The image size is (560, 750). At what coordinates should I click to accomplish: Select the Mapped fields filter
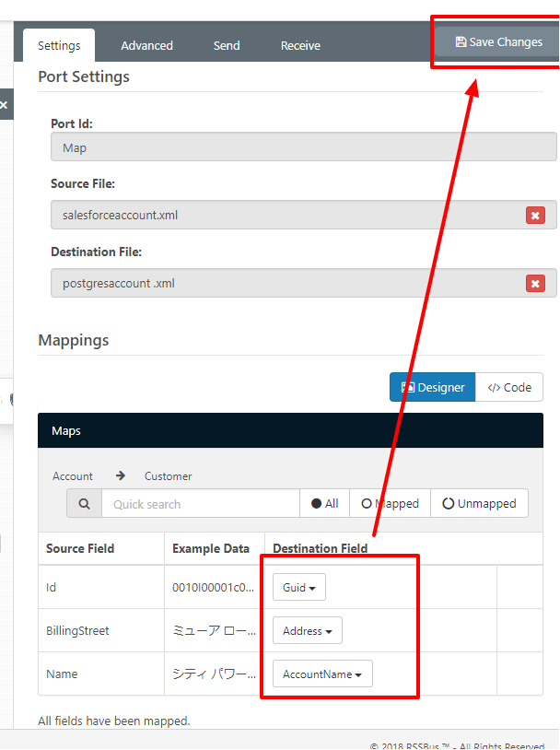pyautogui.click(x=391, y=503)
